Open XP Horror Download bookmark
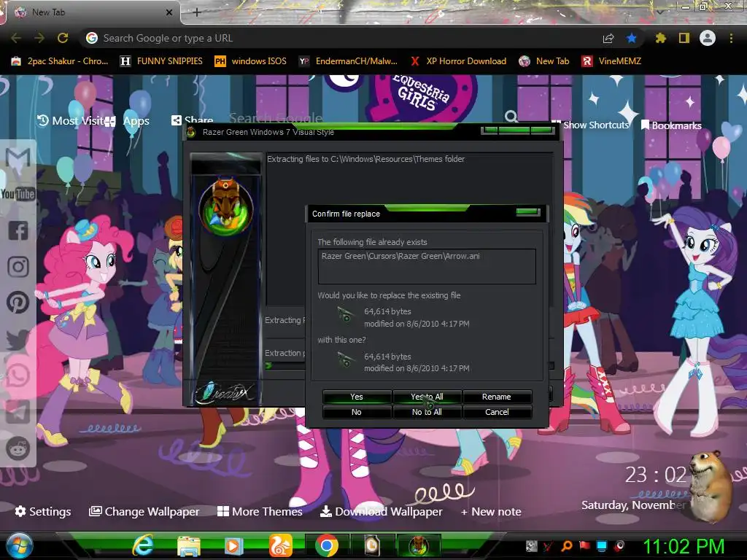Viewport: 747px width, 560px height. click(459, 61)
